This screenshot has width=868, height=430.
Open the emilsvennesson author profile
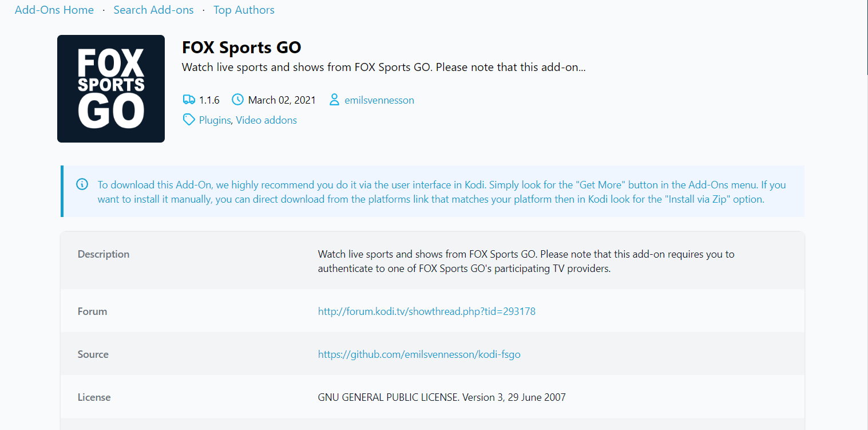379,100
